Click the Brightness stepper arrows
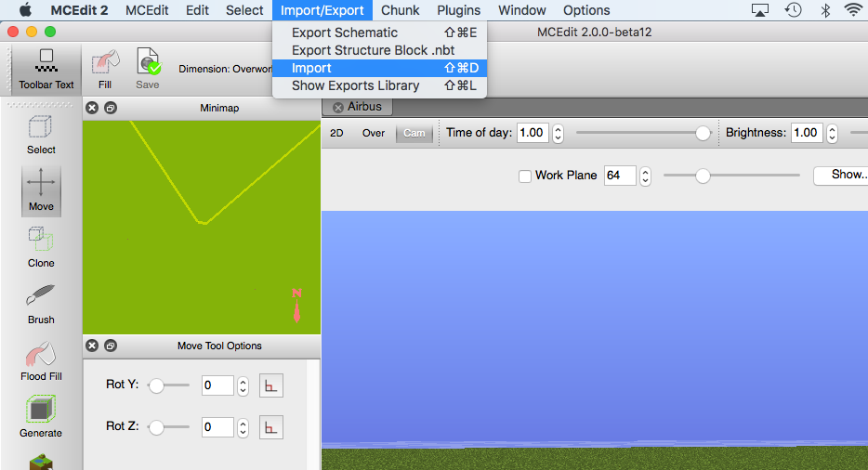This screenshot has width=868, height=470. pos(832,134)
